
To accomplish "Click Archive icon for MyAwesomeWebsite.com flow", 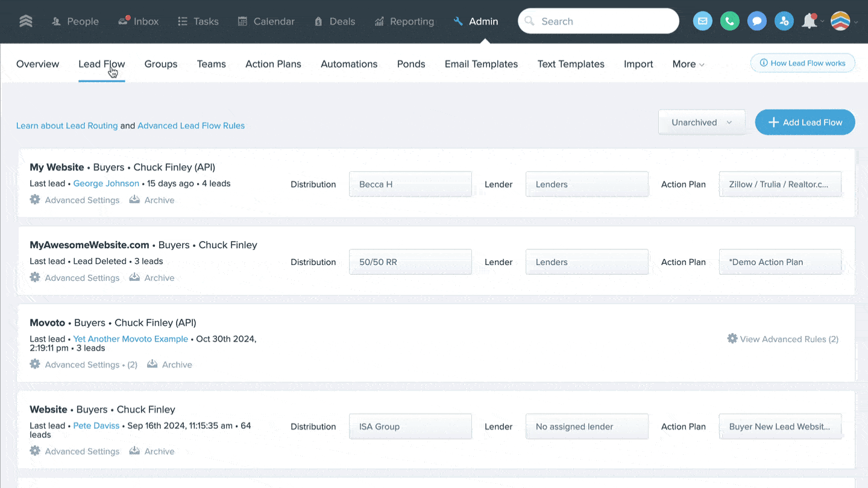I will click(135, 278).
